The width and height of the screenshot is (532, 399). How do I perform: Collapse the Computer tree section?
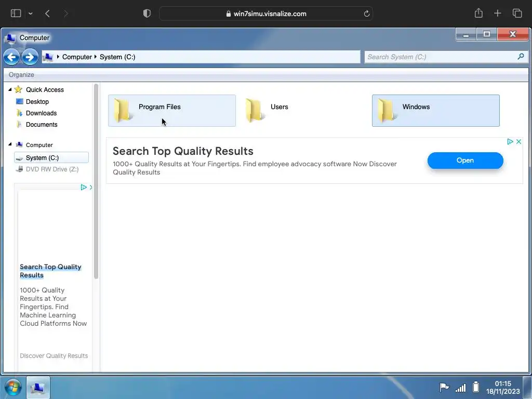click(10, 144)
